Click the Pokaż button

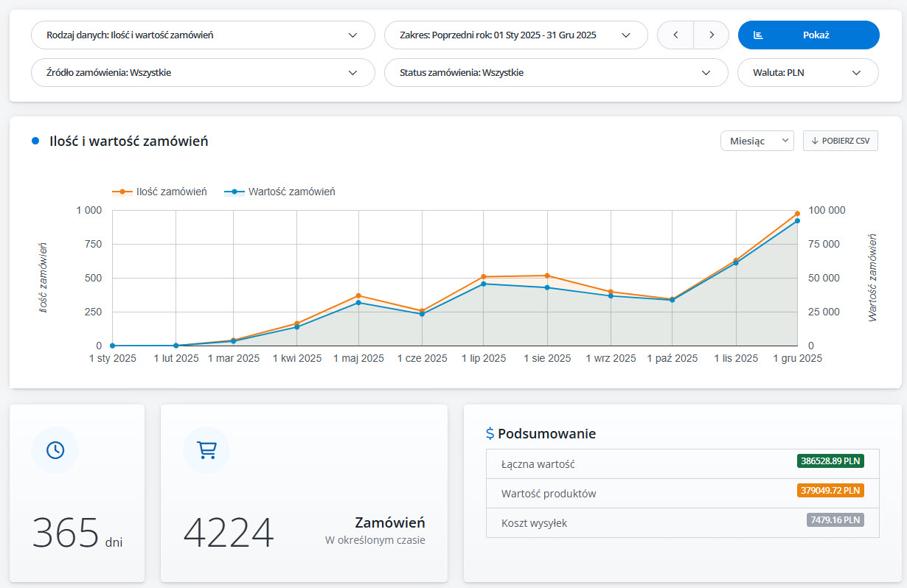click(x=809, y=35)
